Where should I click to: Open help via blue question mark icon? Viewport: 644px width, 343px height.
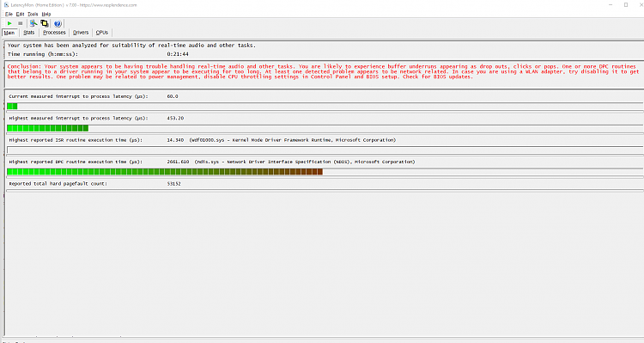58,23
